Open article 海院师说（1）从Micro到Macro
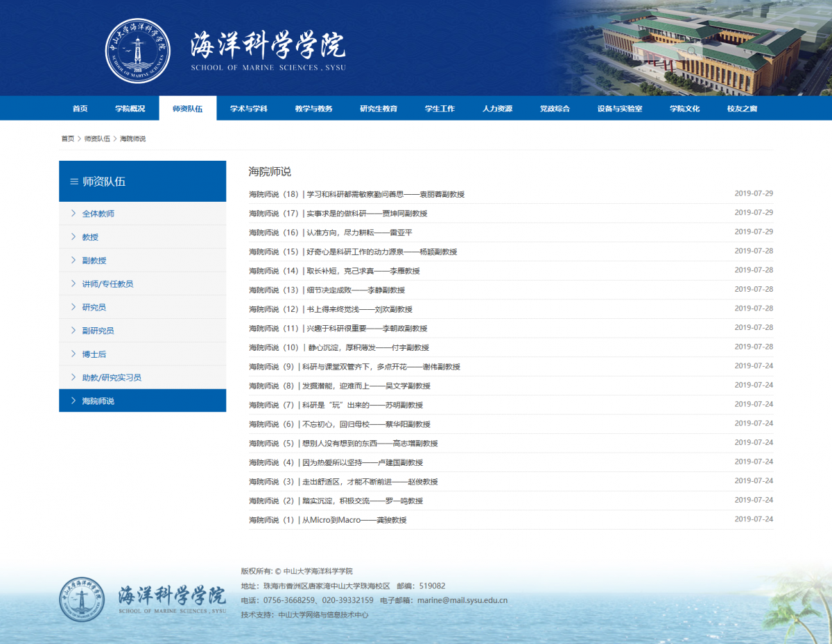The width and height of the screenshot is (832, 644). (x=327, y=520)
